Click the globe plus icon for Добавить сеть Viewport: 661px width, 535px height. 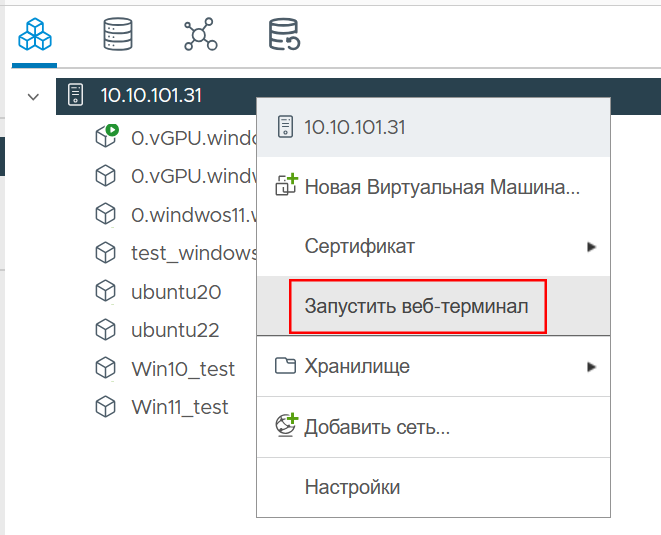(x=287, y=425)
